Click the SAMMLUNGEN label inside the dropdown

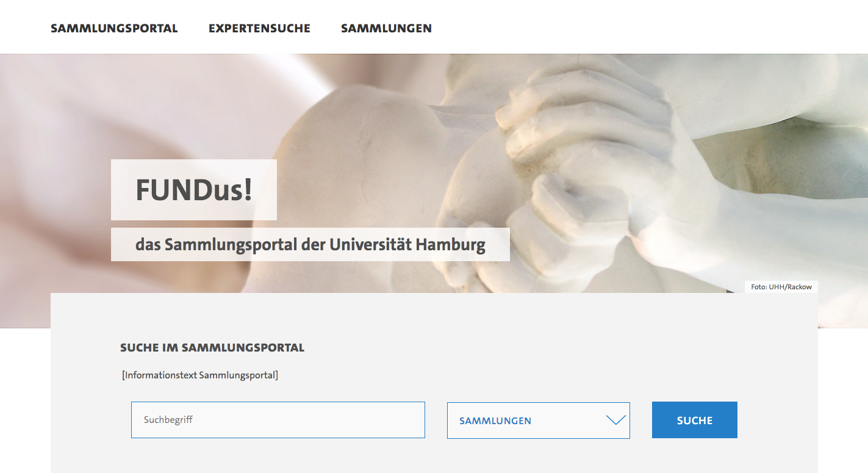coord(495,421)
